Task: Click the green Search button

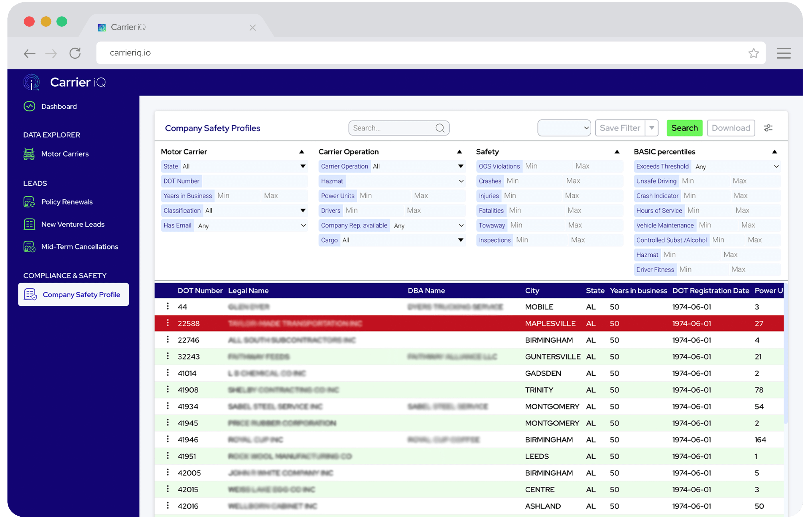Action: (685, 128)
